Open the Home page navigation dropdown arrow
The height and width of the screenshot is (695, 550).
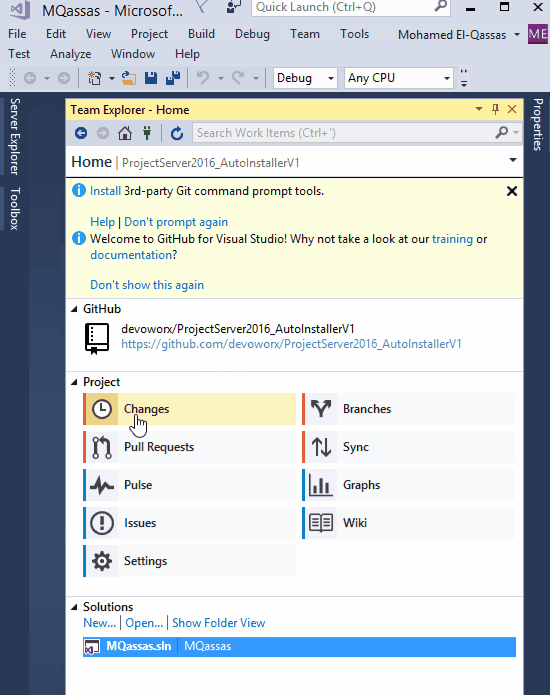pyautogui.click(x=513, y=160)
